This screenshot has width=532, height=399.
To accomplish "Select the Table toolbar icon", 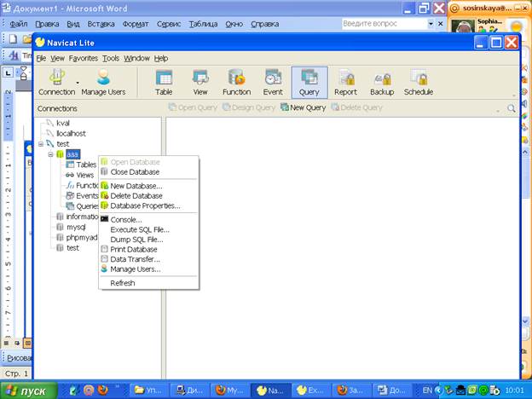I will pos(164,83).
